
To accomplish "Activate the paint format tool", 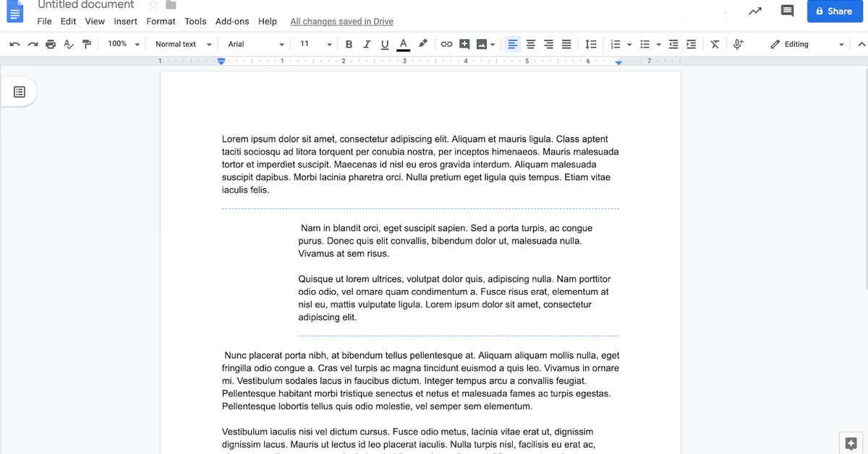I will (87, 44).
